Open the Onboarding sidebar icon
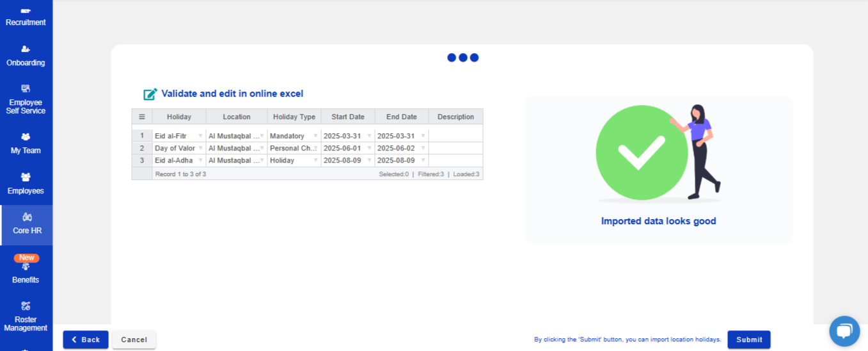868x351 pixels. 26,49
